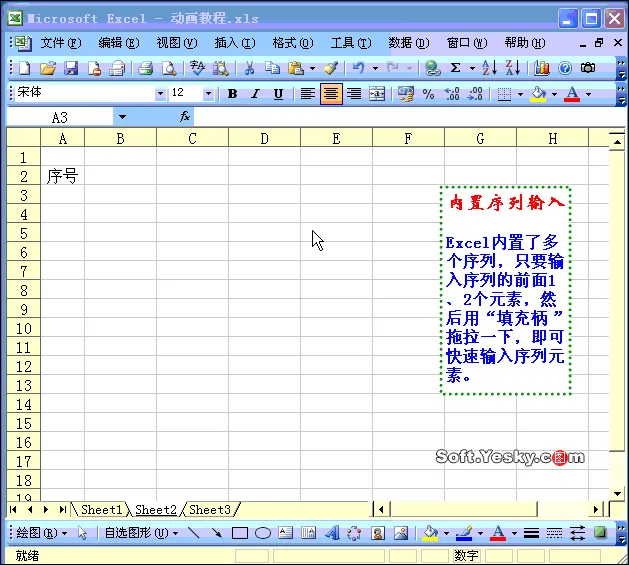The width and height of the screenshot is (629, 565).
Task: Toggle the Center alignment button
Action: click(x=331, y=94)
